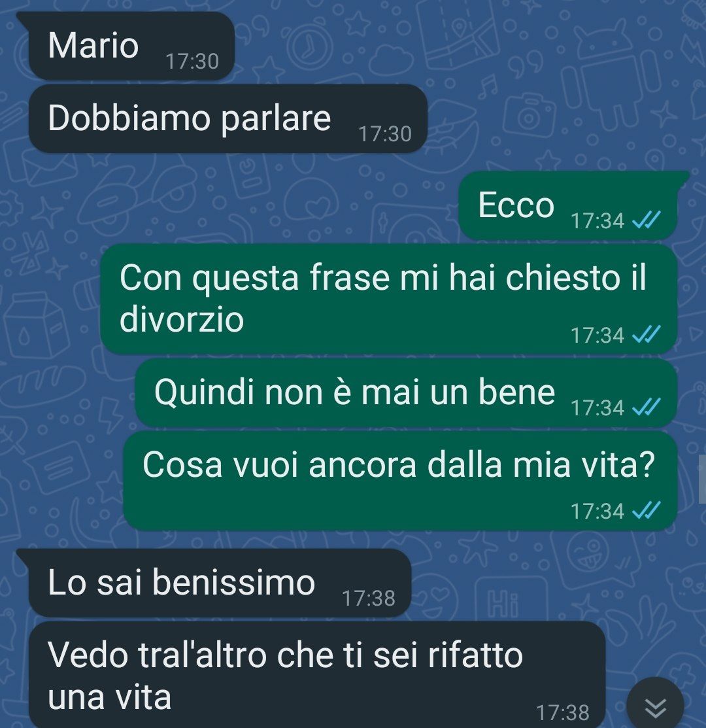Tap the 'Ecco' sent message bubble

(x=568, y=205)
